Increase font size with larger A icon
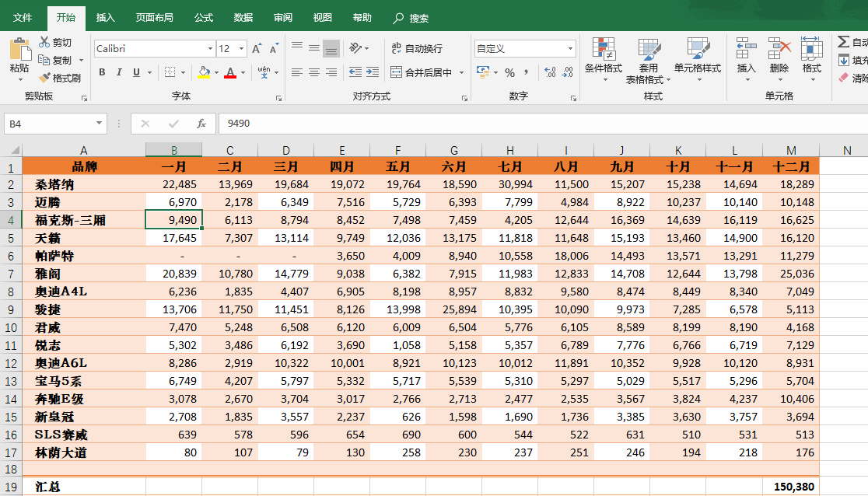The height and width of the screenshot is (496, 868). [x=257, y=49]
